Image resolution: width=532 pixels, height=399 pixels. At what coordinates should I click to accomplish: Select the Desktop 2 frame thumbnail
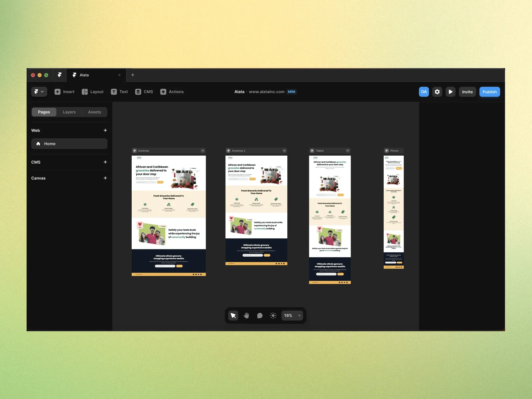tap(256, 210)
